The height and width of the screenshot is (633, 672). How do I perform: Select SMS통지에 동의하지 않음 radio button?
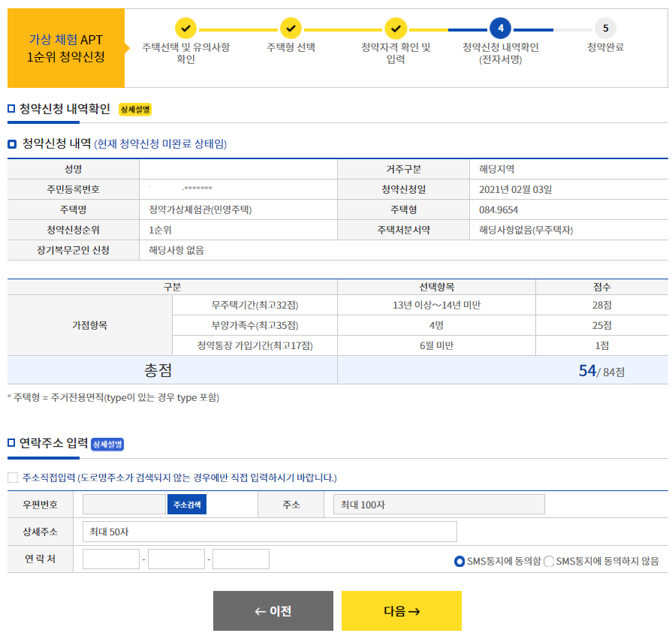click(549, 561)
